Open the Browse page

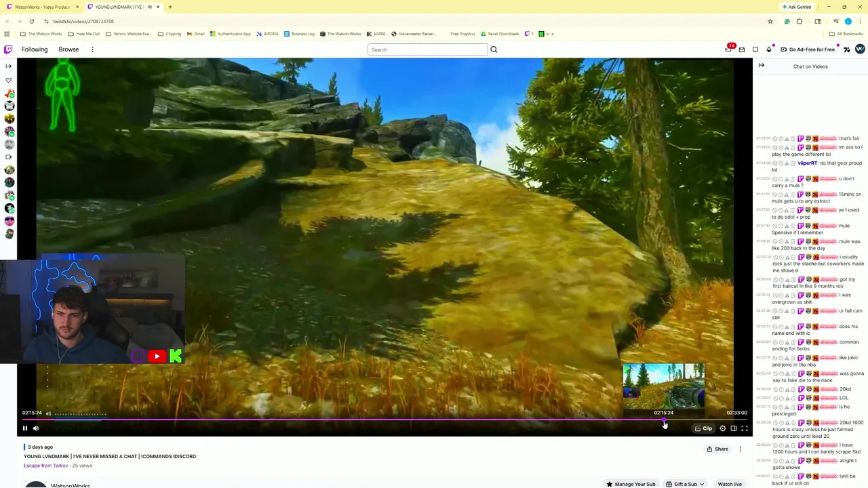pos(68,49)
